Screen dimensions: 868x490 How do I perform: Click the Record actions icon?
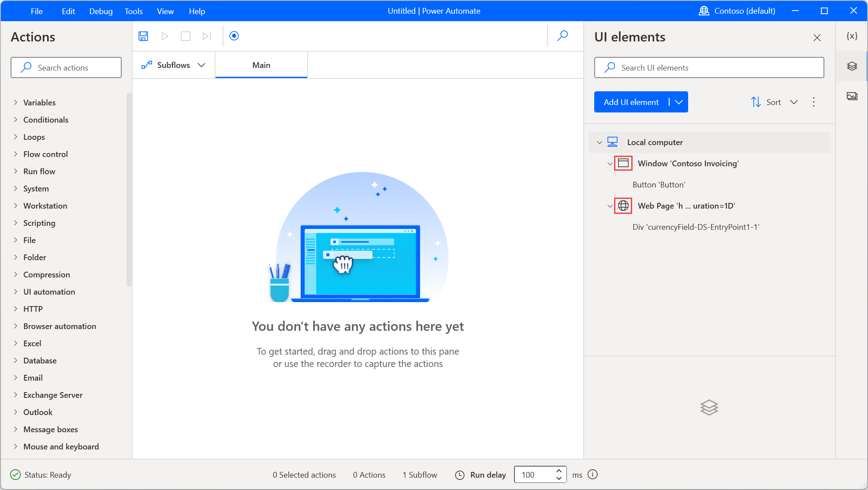[234, 36]
